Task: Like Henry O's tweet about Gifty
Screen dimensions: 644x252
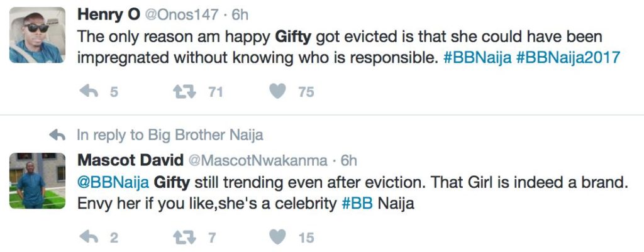Action: tap(277, 92)
